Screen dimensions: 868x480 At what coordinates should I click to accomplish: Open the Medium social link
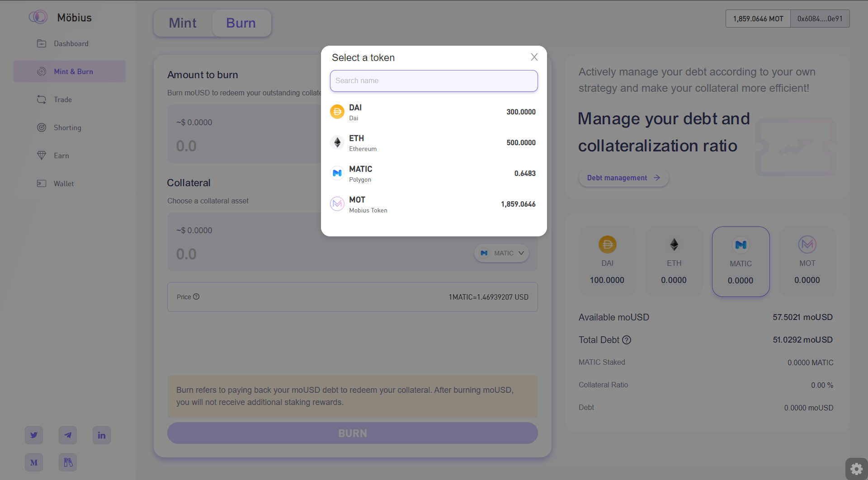coord(34,462)
